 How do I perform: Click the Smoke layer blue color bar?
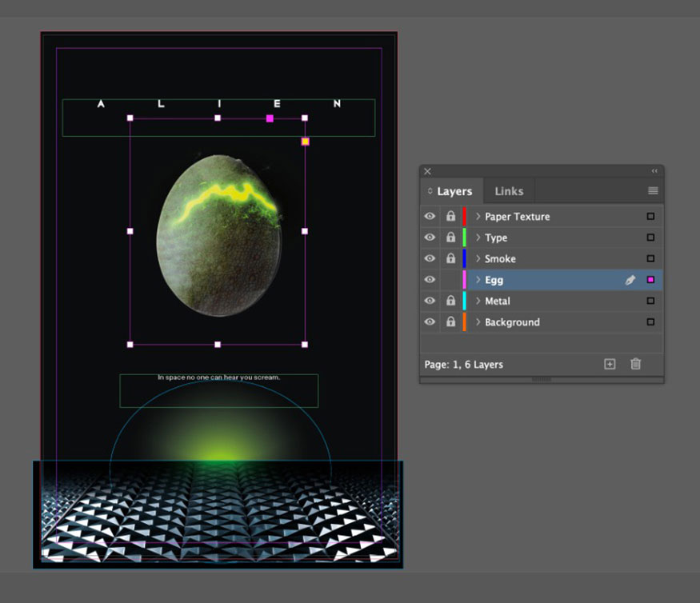(x=464, y=258)
